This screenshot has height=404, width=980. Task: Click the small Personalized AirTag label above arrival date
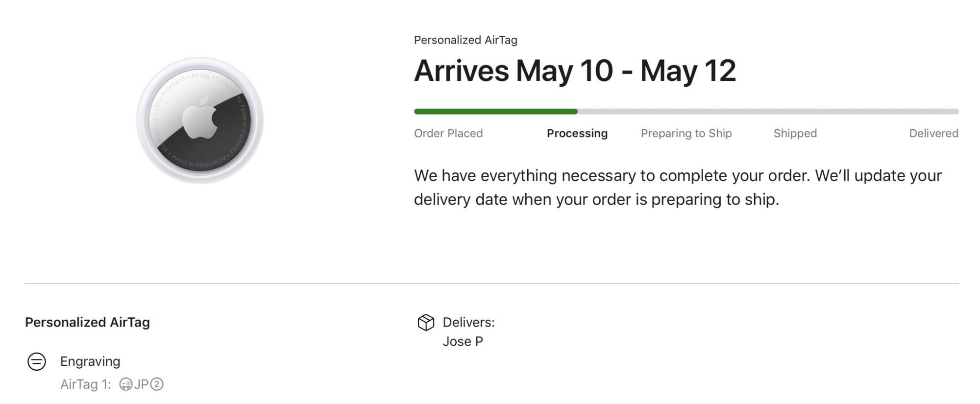pos(465,40)
